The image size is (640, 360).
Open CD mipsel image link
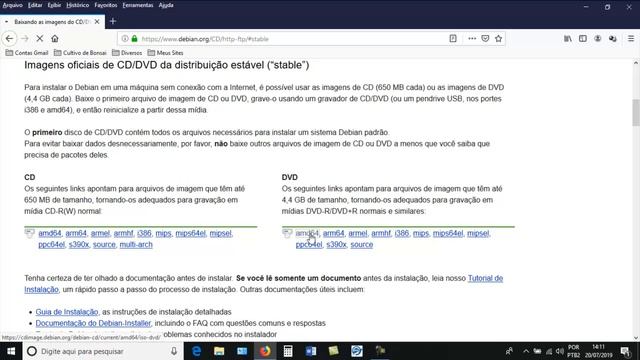click(x=220, y=233)
